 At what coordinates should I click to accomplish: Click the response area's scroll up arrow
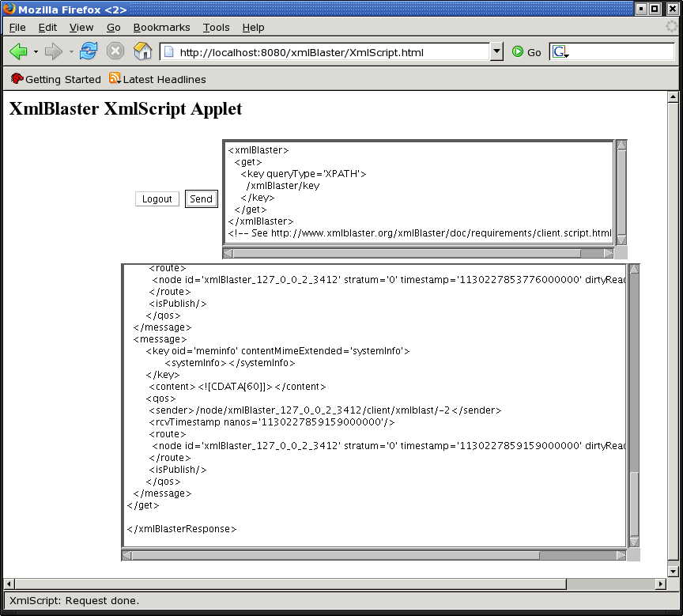click(x=634, y=269)
